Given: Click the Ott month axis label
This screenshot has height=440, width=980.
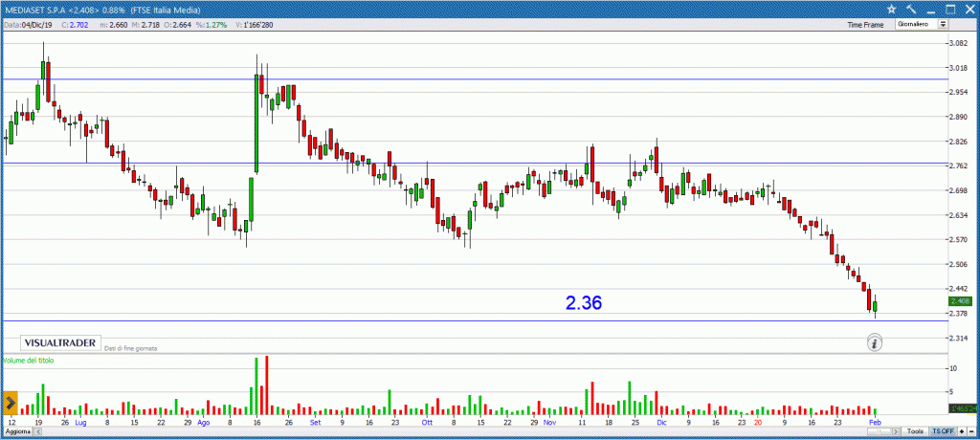Looking at the screenshot, I should click(x=427, y=423).
